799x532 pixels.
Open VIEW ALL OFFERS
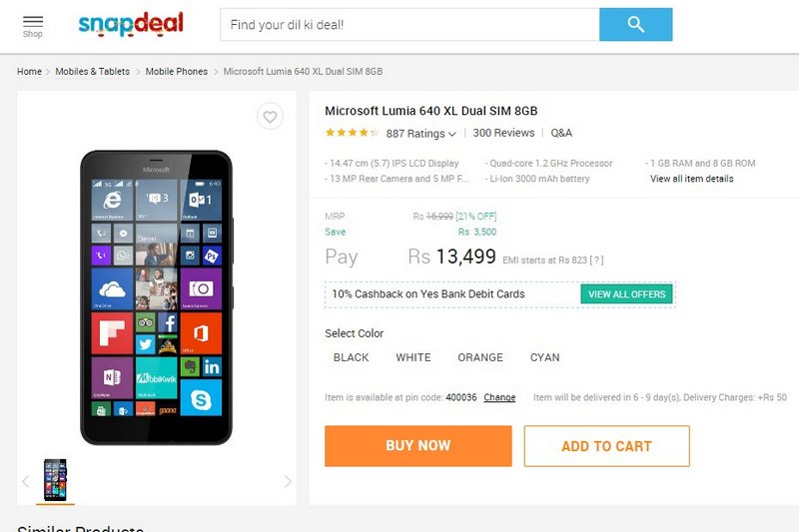[627, 294]
